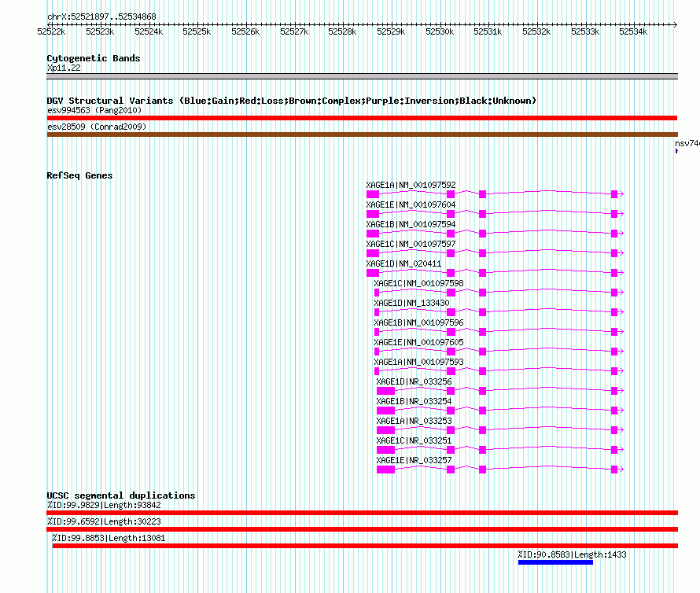The height and width of the screenshot is (593, 700).
Task: Select the XAGE1D|NR_033256 transcript label
Action: pyautogui.click(x=414, y=381)
